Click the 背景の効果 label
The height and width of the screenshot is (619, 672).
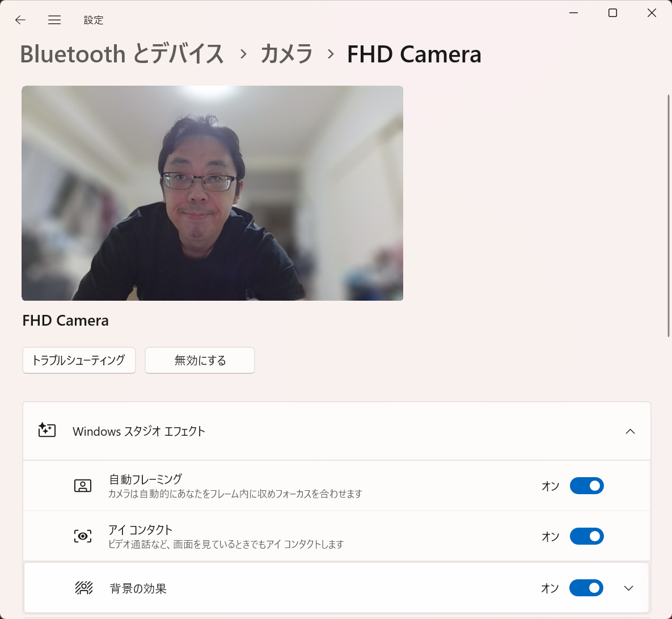click(138, 588)
